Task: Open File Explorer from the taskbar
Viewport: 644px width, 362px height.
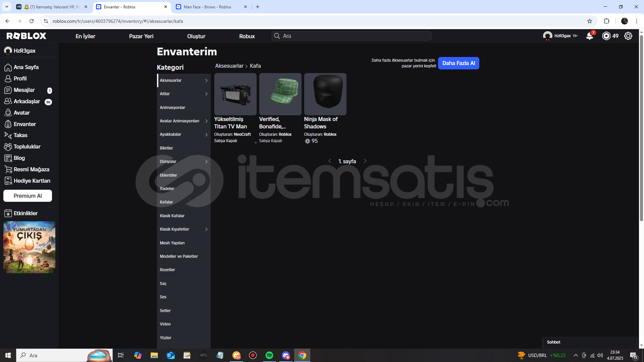Action: [x=154, y=355]
